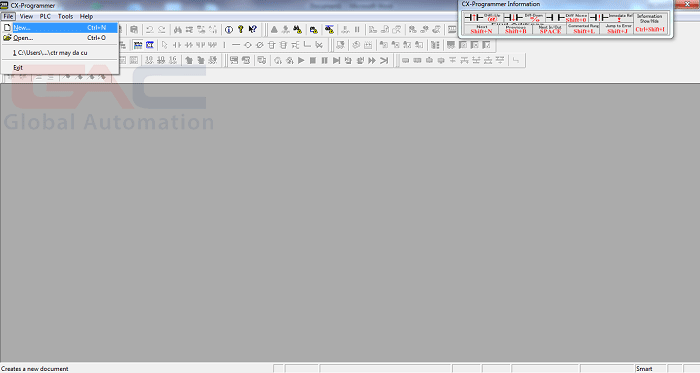Image resolution: width=700 pixels, height=373 pixels.
Task: Click Jump to Error Shift+J cell
Action: click(x=617, y=29)
